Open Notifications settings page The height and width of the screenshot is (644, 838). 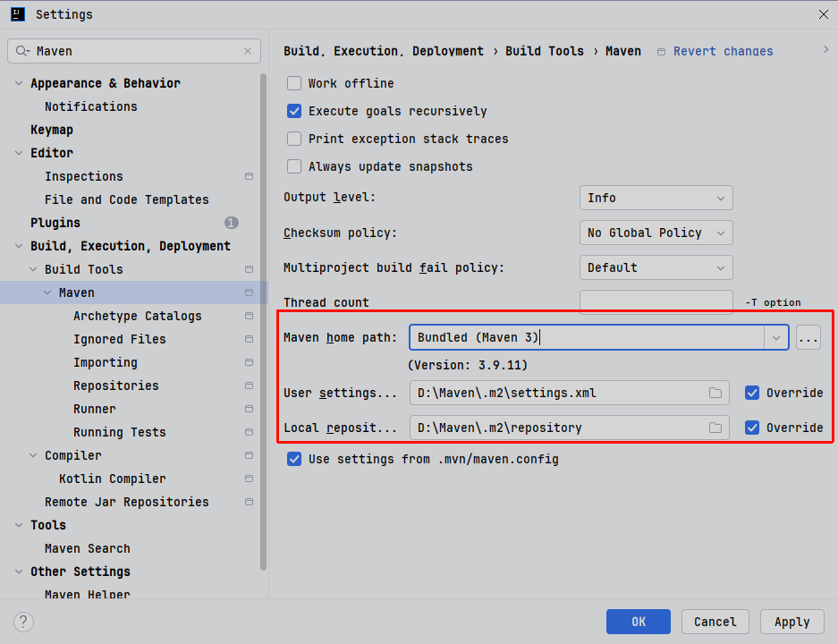tap(91, 106)
